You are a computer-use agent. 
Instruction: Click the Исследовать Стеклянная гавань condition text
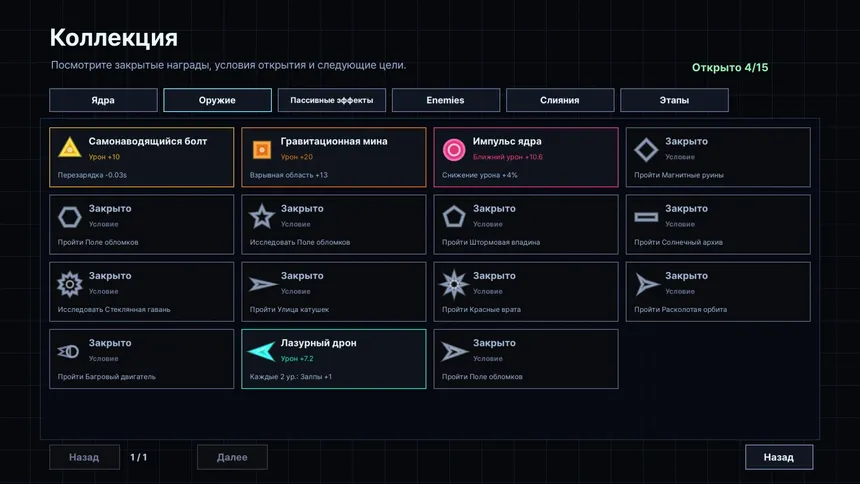pyautogui.click(x=114, y=309)
